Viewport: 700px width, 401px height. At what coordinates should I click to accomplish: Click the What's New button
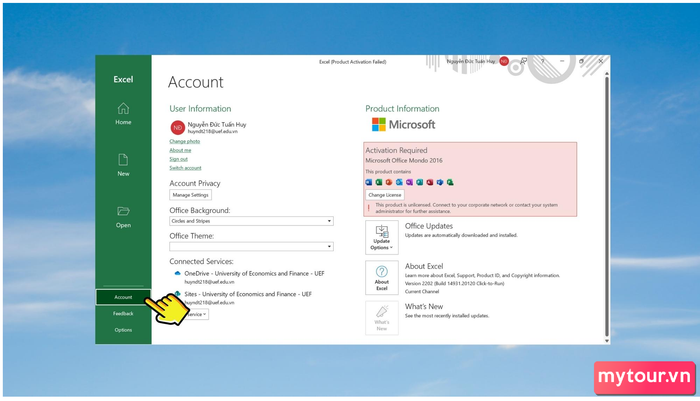[382, 318]
